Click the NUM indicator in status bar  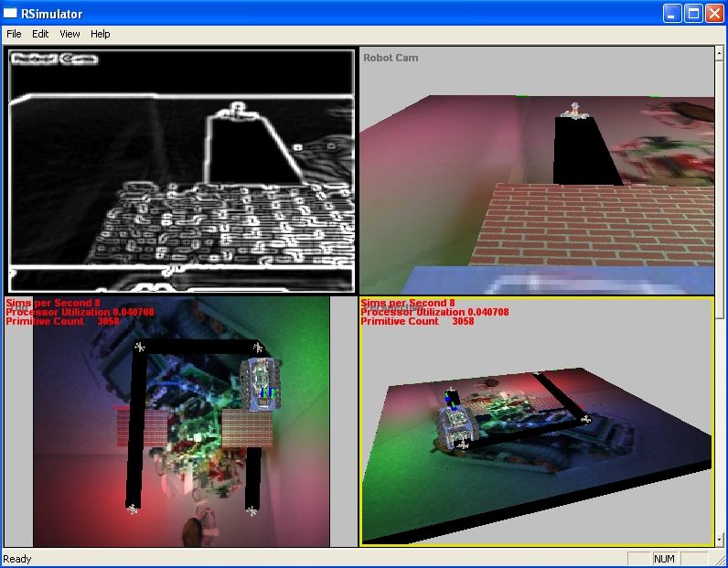665,559
